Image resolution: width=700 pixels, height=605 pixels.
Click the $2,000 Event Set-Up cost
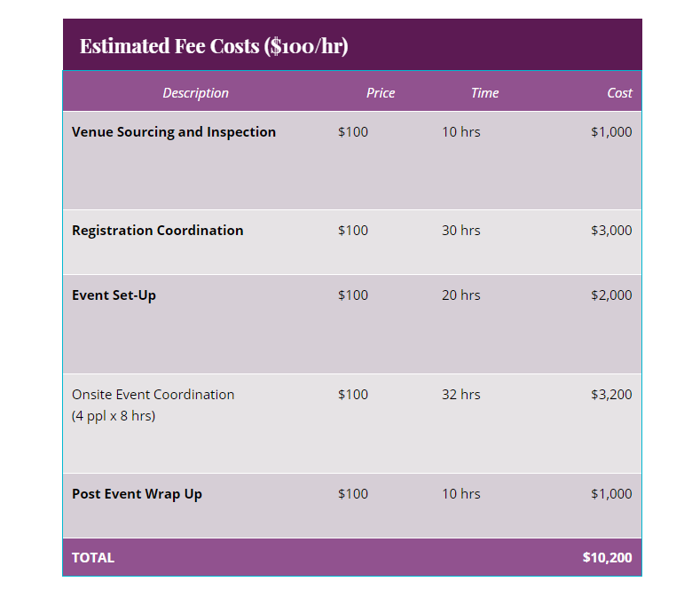click(611, 295)
